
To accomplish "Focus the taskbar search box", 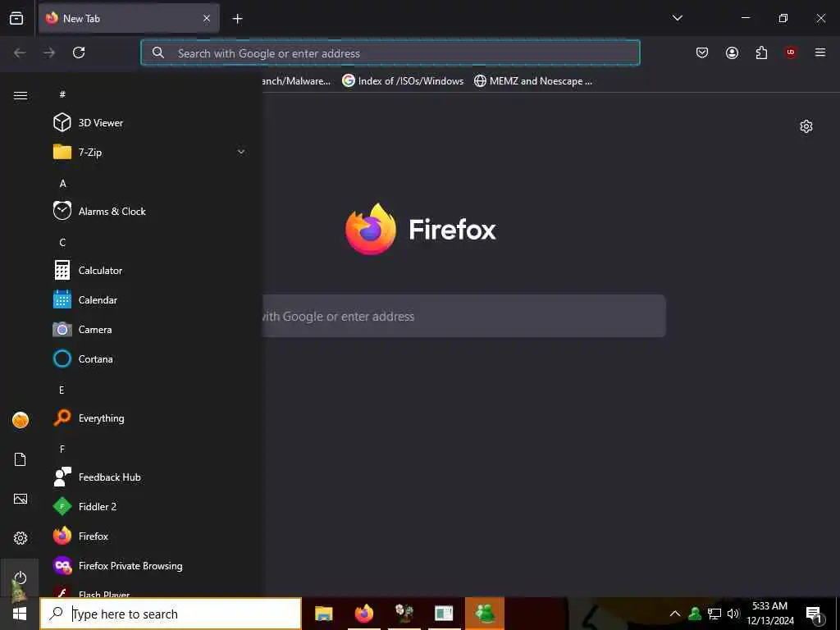I will click(171, 614).
